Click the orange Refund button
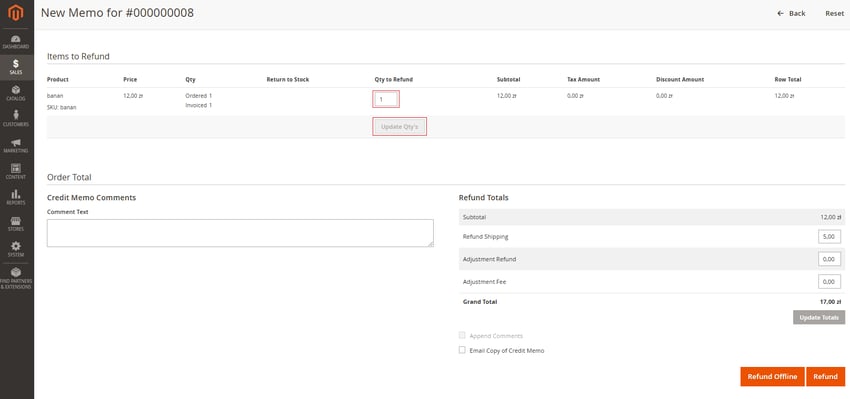This screenshot has width=850, height=399. 825,377
